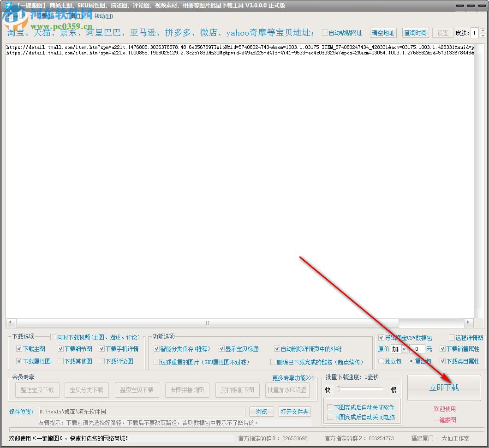Click the 宝贝分类下载 button

click(87, 390)
